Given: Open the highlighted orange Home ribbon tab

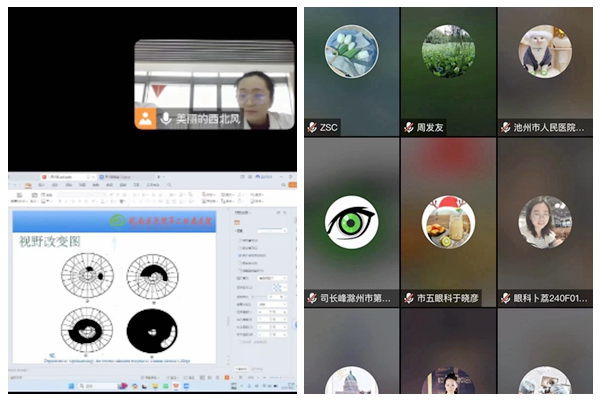Looking at the screenshot, I should pyautogui.click(x=28, y=185).
